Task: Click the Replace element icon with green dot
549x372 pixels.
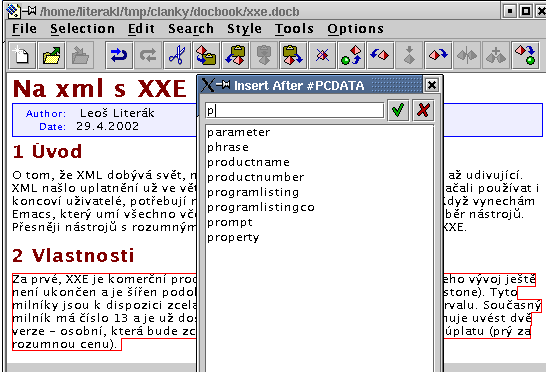Action: click(351, 55)
